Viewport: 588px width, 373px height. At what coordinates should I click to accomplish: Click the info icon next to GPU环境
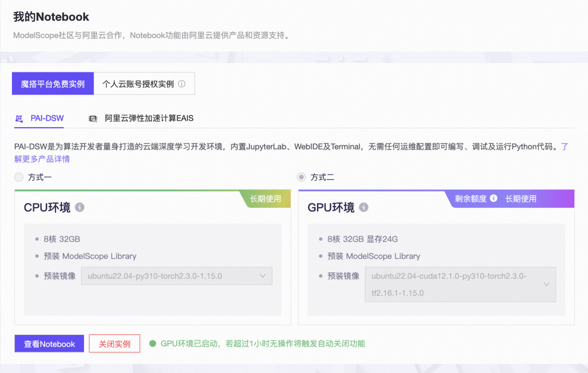point(363,207)
